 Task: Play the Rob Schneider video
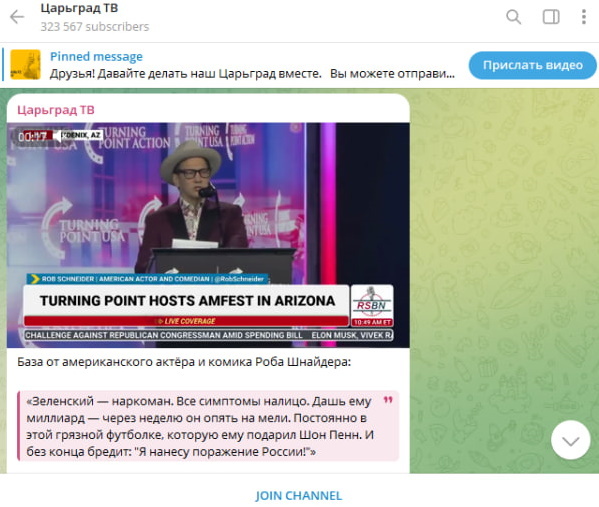pos(208,235)
